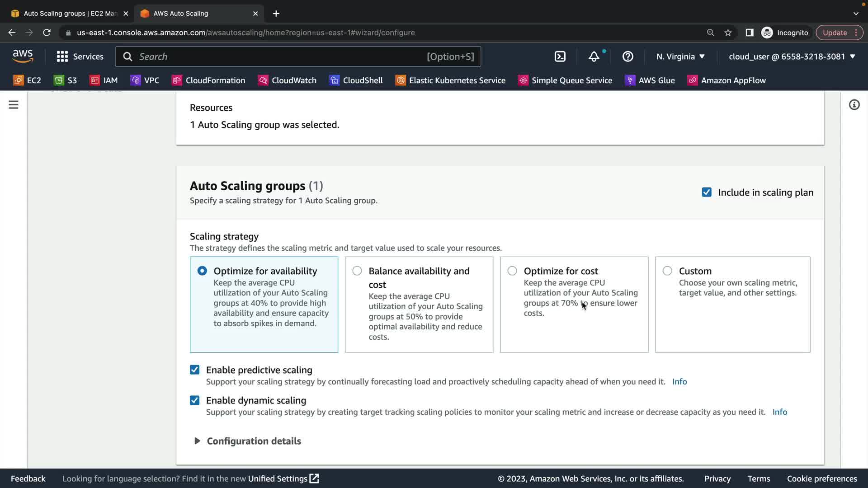This screenshot has width=868, height=488.
Task: Open the cloud_user account dropdown
Action: pyautogui.click(x=792, y=56)
